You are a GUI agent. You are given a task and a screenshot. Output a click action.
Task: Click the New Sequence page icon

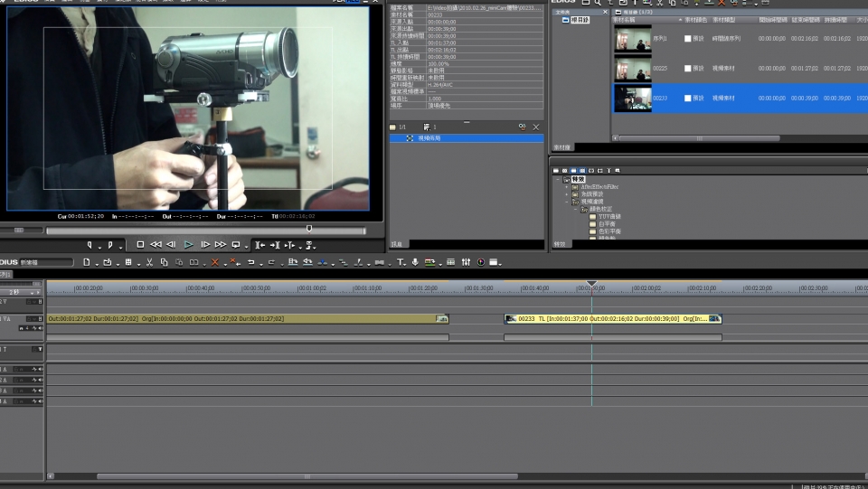point(86,262)
